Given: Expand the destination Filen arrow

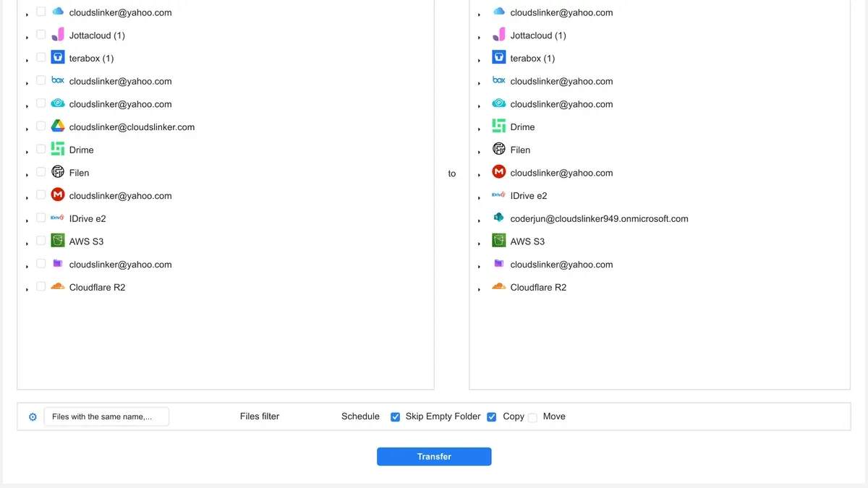Looking at the screenshot, I should point(479,152).
